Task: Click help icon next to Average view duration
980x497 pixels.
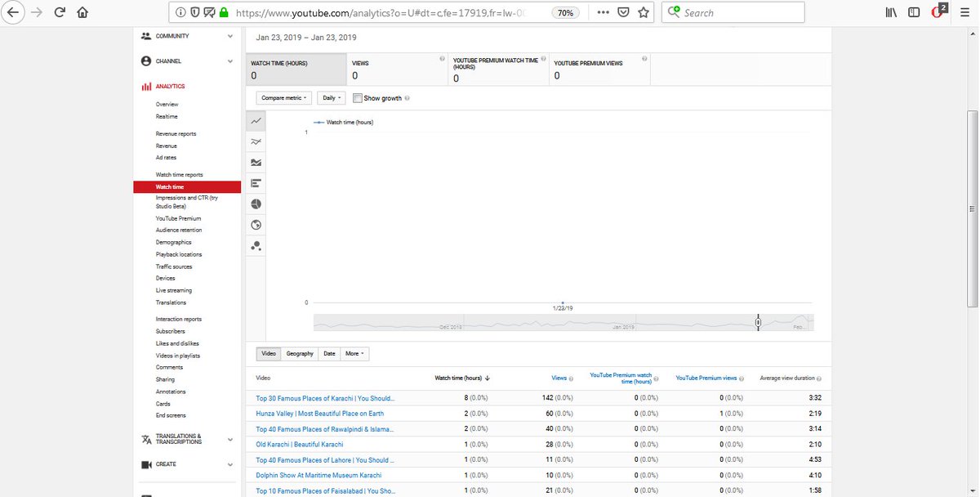Action: [819, 378]
